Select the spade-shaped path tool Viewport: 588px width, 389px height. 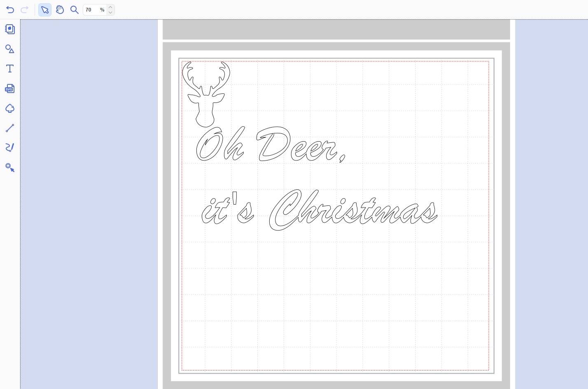[10, 108]
